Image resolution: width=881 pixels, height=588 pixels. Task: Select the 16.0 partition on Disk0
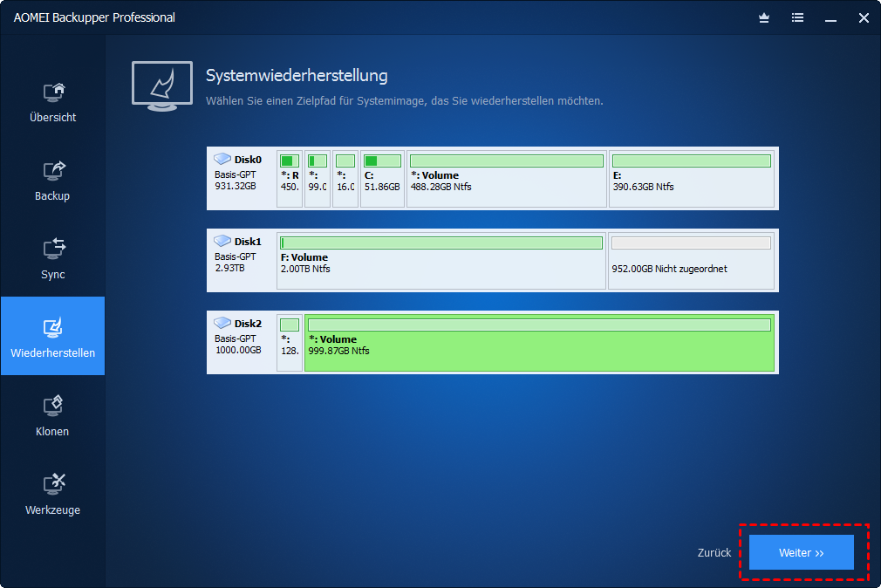click(x=345, y=179)
